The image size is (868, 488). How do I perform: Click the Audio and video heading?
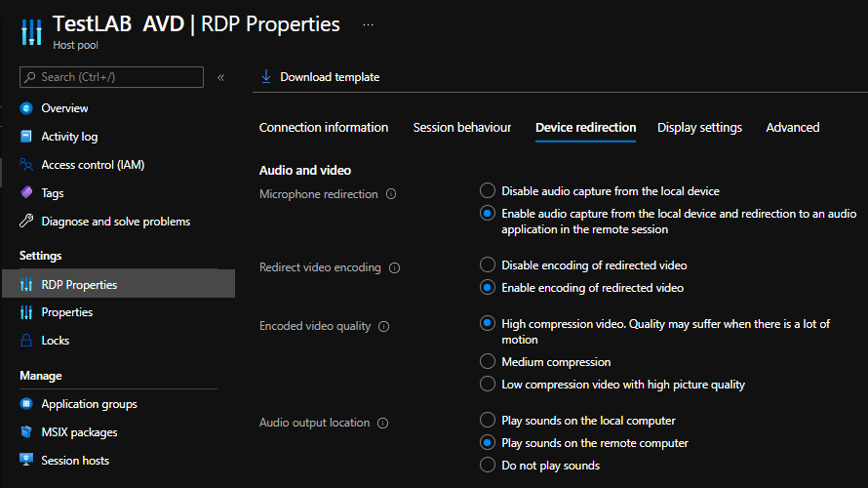tap(305, 170)
